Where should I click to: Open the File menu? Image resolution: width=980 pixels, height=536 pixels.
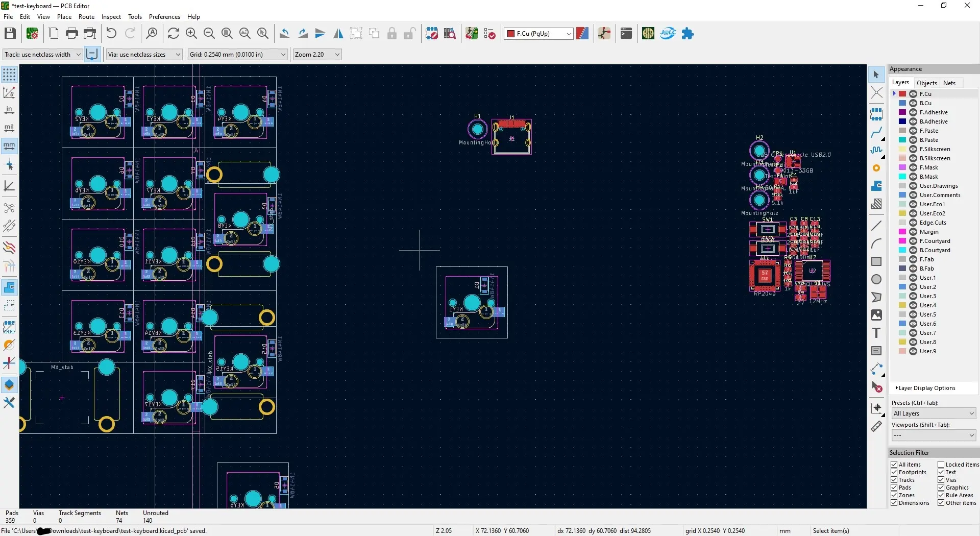coord(8,17)
